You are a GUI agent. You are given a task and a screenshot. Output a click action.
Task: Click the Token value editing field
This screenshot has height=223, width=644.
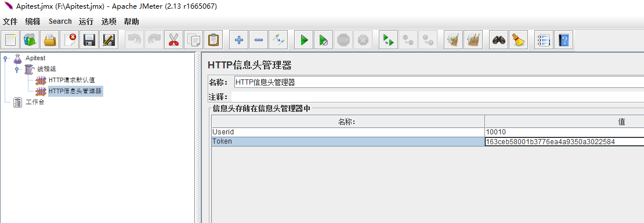[565, 141]
